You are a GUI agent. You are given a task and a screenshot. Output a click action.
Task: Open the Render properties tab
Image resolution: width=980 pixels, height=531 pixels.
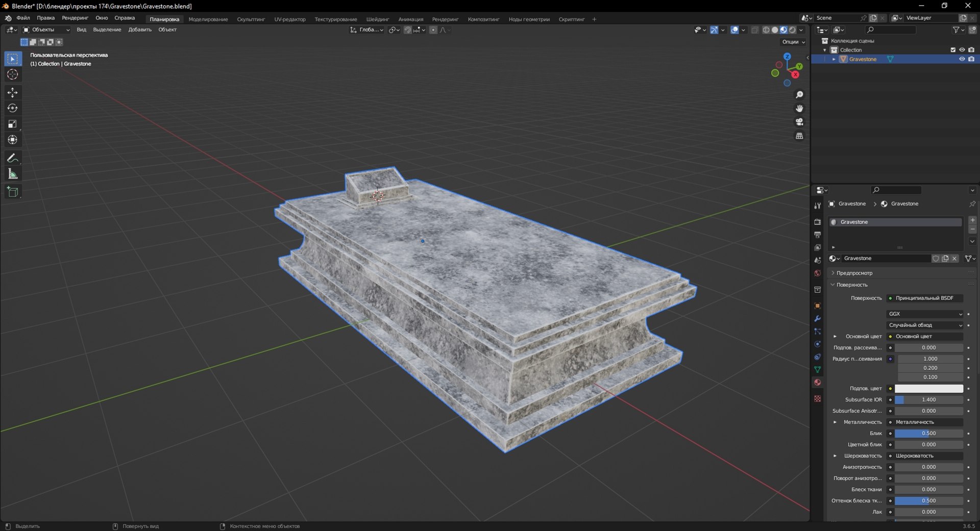pyautogui.click(x=817, y=222)
